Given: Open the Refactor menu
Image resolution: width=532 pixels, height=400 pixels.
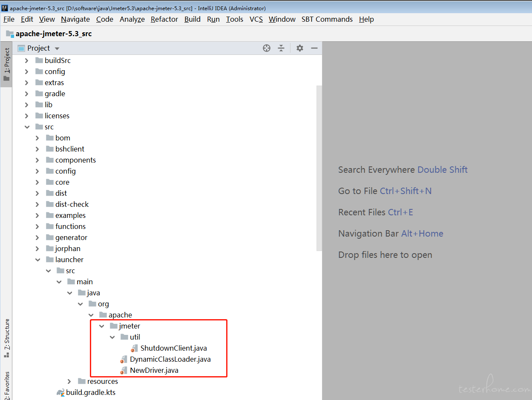Looking at the screenshot, I should click(164, 19).
